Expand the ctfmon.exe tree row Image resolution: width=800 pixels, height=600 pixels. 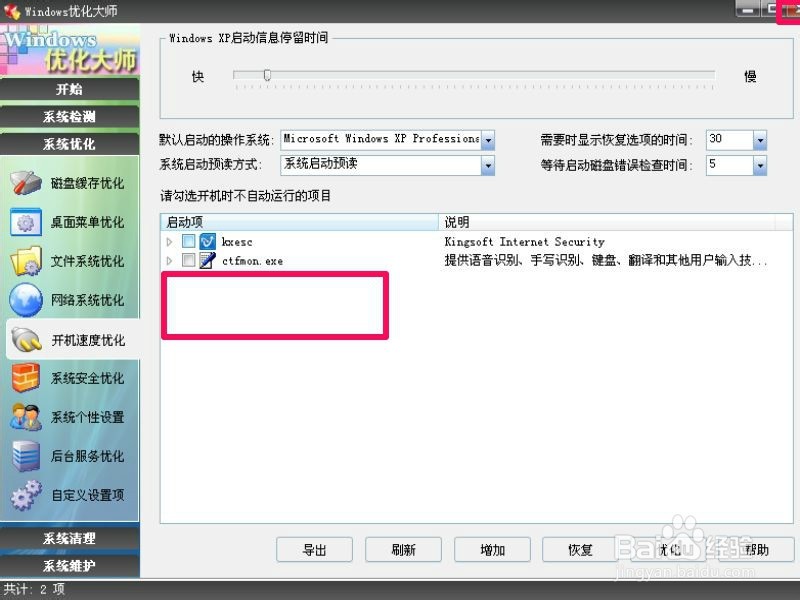(169, 261)
